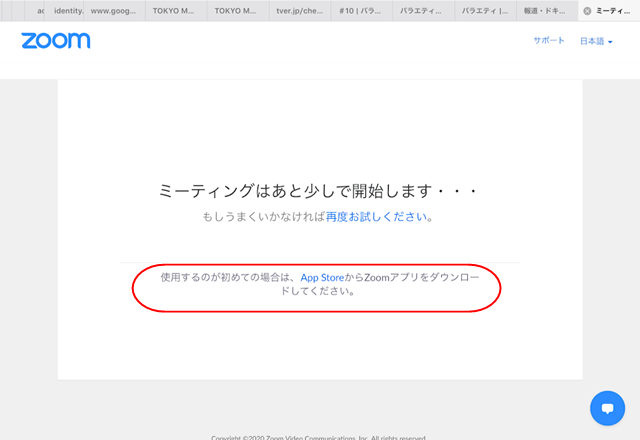Click the ミーティングはあと少しで開始します heading

(x=318, y=191)
